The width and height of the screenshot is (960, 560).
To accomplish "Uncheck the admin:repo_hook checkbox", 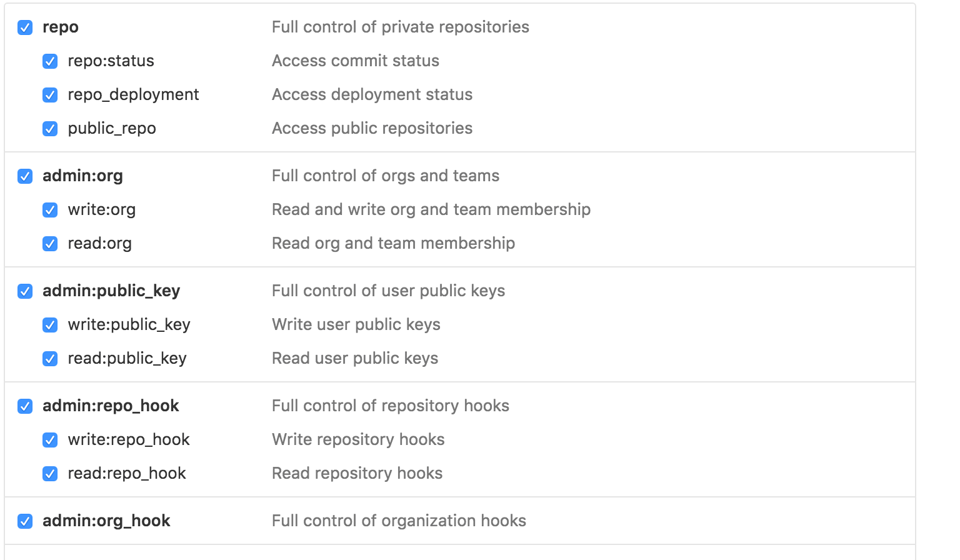I will (x=25, y=406).
